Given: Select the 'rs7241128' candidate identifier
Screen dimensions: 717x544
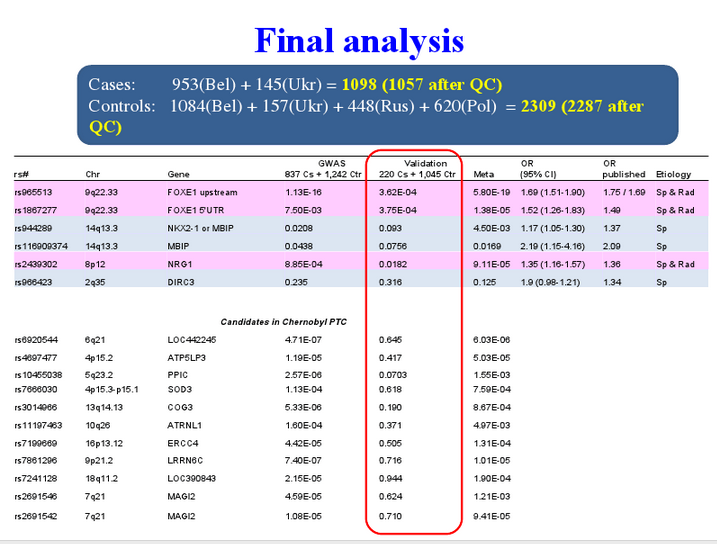Looking at the screenshot, I should click(36, 479).
